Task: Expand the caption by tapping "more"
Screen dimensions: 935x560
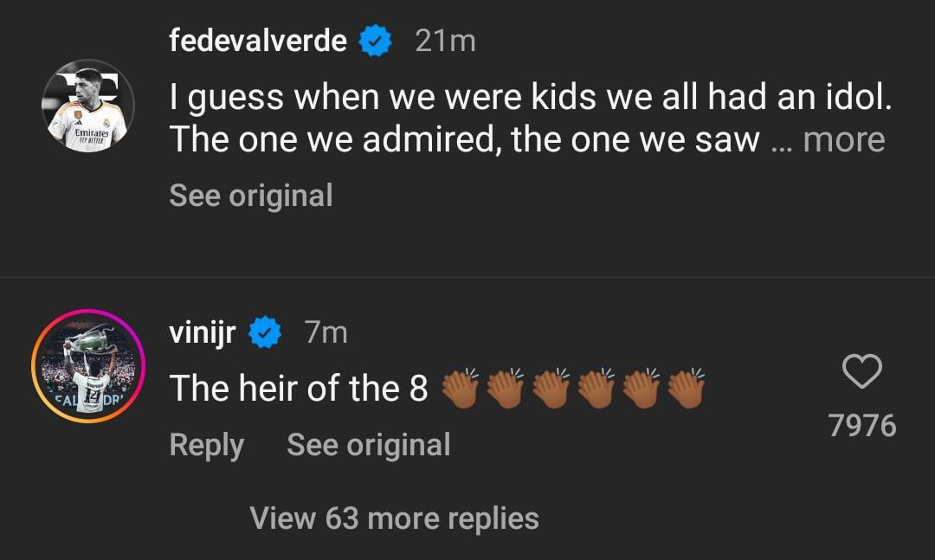Action: 843,139
